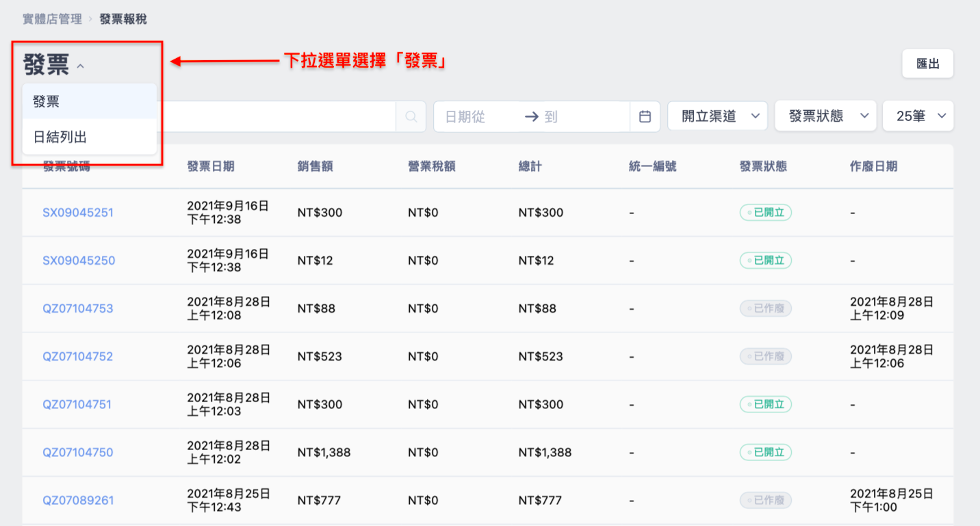Viewport: 980px width, 526px height.
Task: Click the 匯出 export button
Action: [927, 64]
